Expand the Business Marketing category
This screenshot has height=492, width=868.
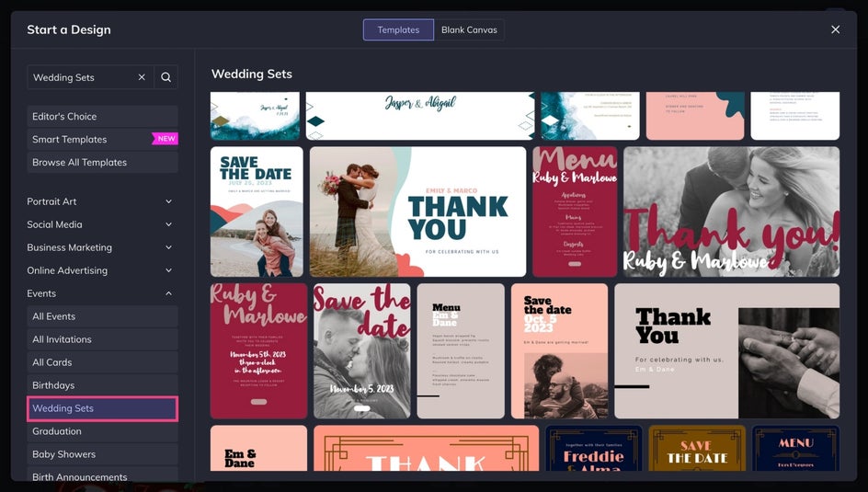click(x=99, y=247)
